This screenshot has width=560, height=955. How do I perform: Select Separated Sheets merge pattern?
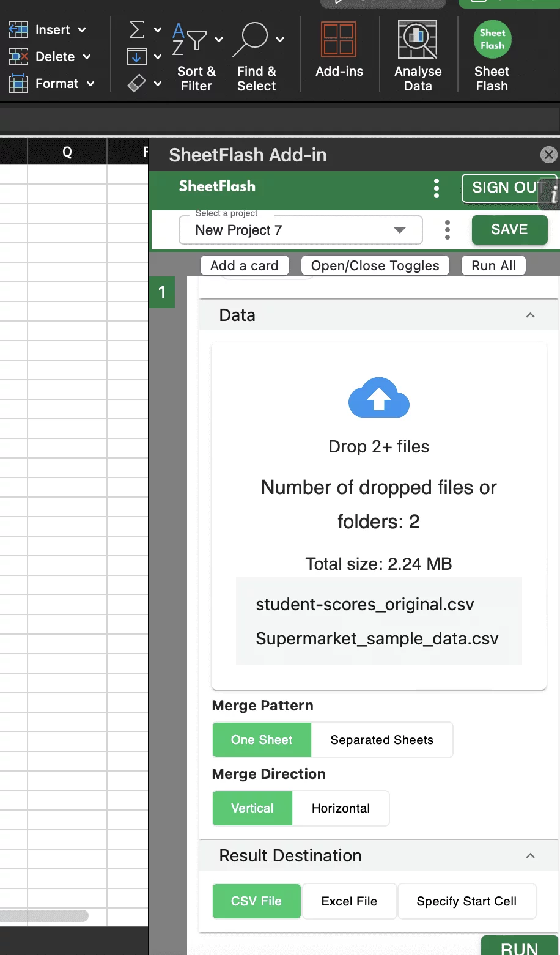pos(381,740)
